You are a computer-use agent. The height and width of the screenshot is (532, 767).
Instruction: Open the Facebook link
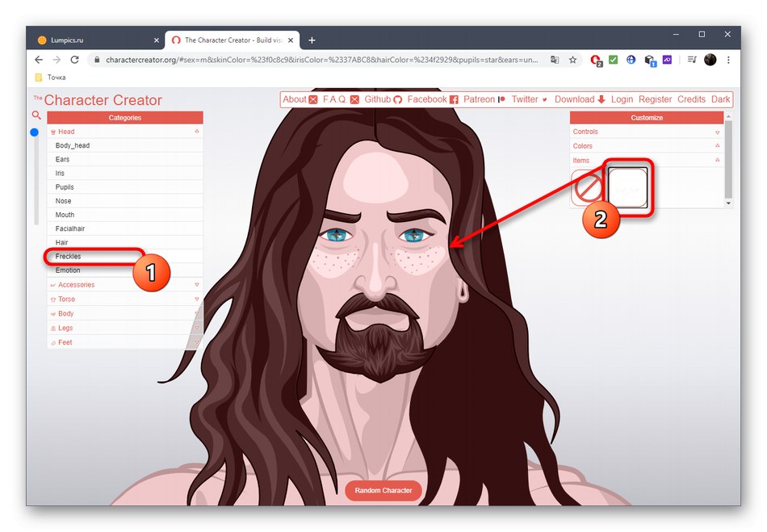433,99
